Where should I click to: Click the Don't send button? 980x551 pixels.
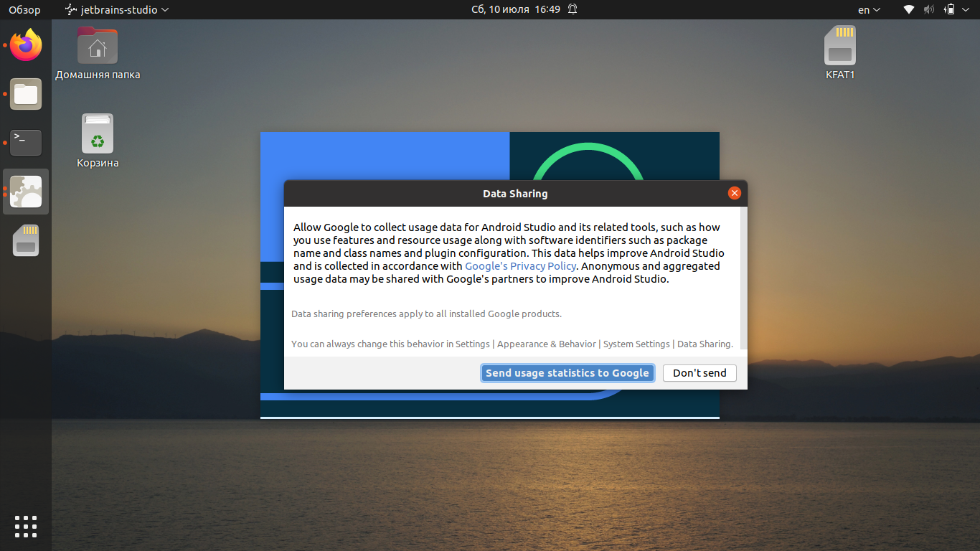click(x=699, y=373)
